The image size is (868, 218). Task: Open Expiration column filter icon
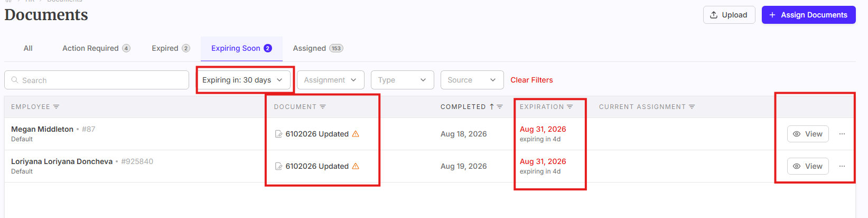pos(570,107)
